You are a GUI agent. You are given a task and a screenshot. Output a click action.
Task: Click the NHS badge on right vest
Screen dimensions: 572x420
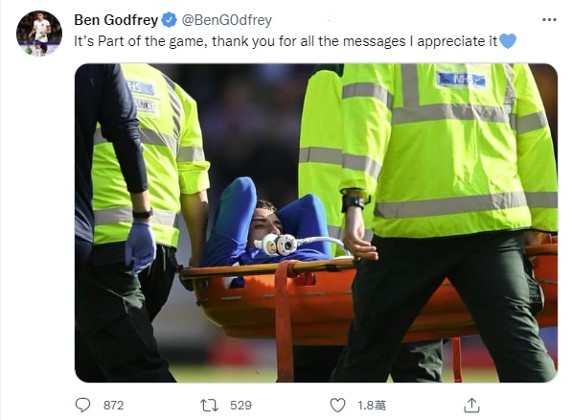pos(462,80)
